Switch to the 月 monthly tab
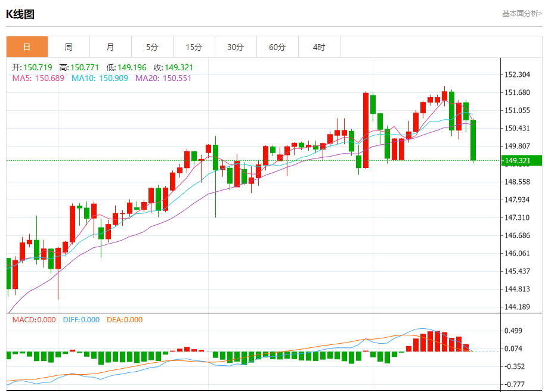Screen dimensions: 548x392 coord(110,47)
